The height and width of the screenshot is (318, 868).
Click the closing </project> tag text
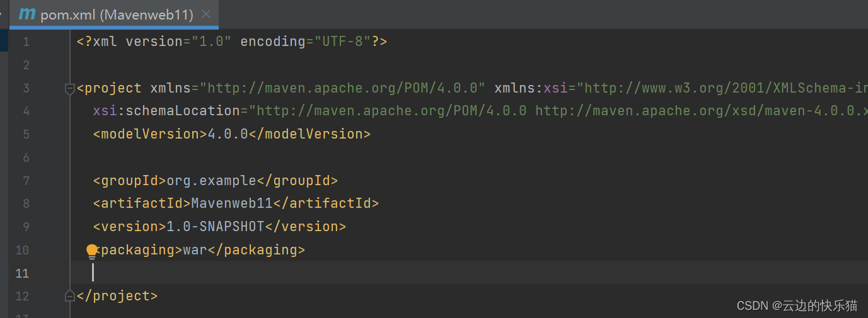pyautogui.click(x=117, y=295)
